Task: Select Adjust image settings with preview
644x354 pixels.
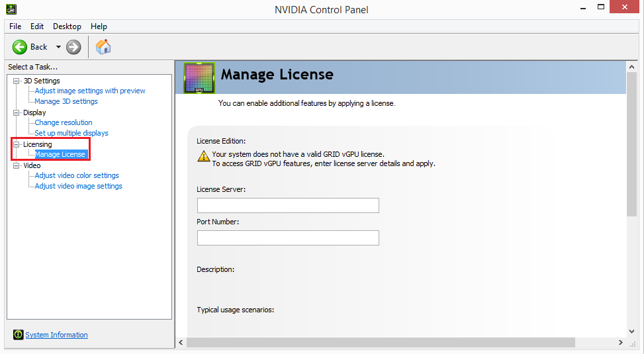Action: 90,91
